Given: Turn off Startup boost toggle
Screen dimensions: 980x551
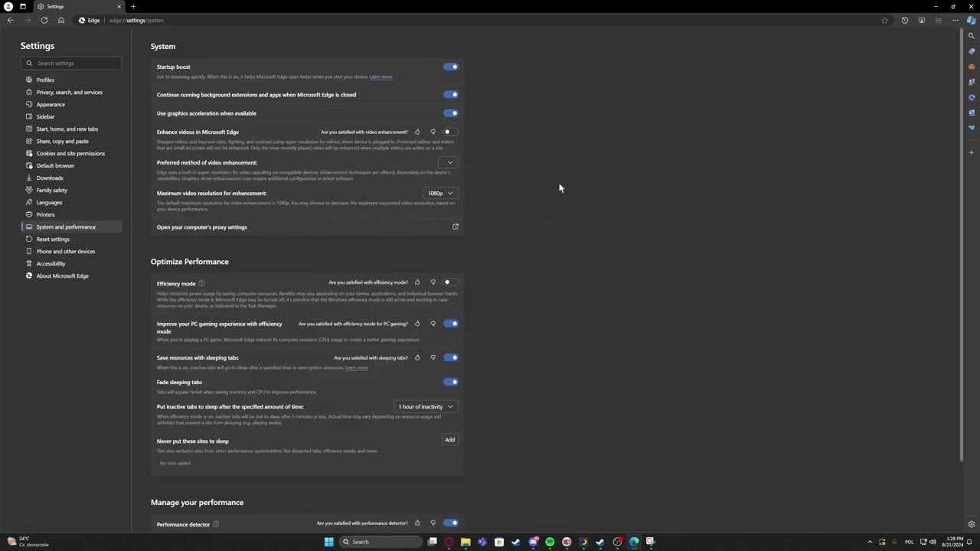Looking at the screenshot, I should 451,67.
